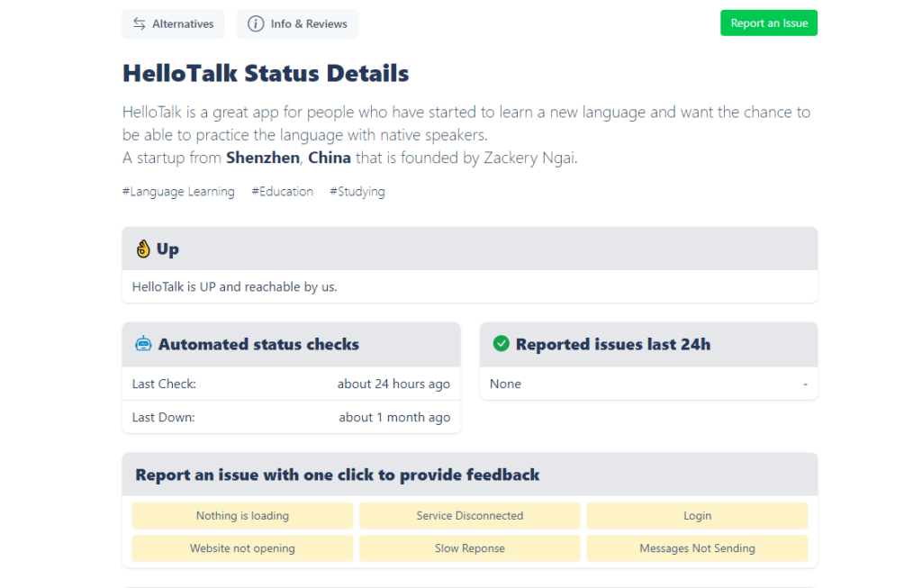Image resolution: width=922 pixels, height=588 pixels.
Task: Open the #Language Learning tag
Action: 178,192
